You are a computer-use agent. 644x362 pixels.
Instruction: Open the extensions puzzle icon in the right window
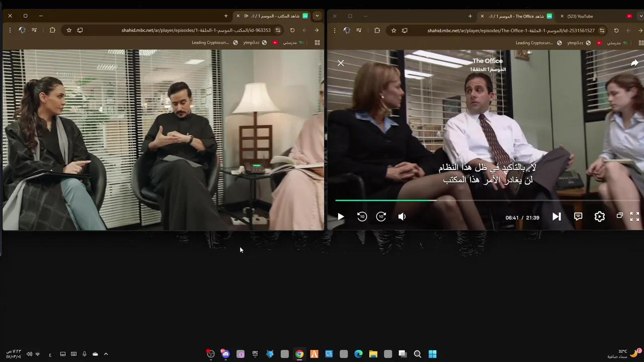point(377,30)
